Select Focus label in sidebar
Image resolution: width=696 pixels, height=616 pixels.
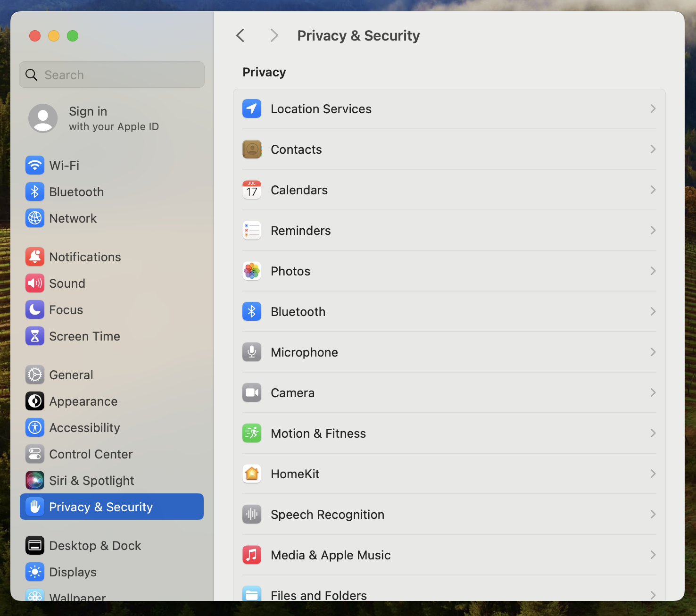coord(66,310)
